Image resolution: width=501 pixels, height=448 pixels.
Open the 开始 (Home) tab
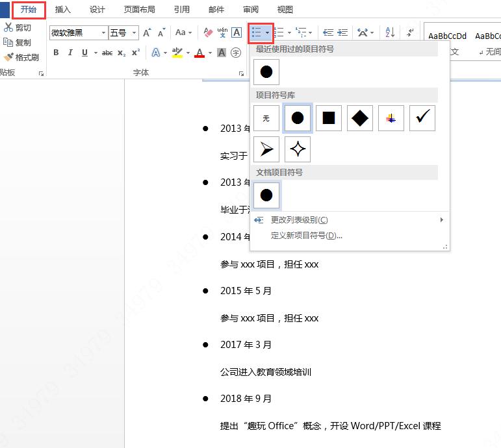click(x=29, y=10)
